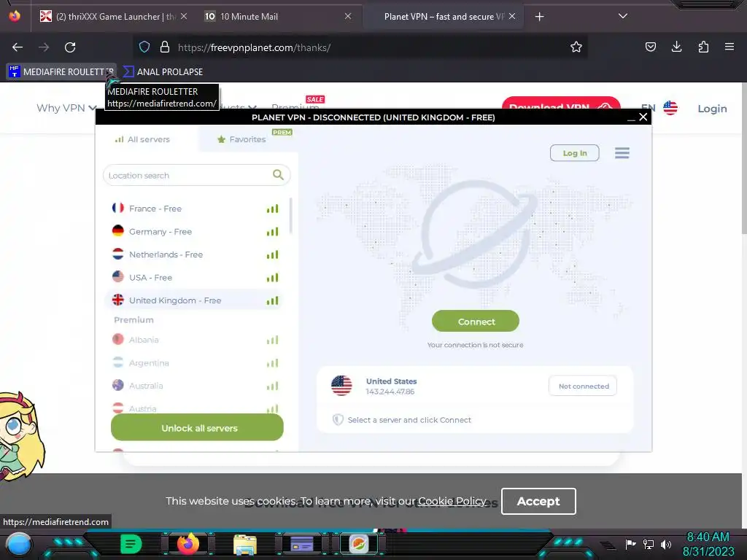Click the Download VPN red button
The height and width of the screenshot is (560, 747).
click(561, 104)
